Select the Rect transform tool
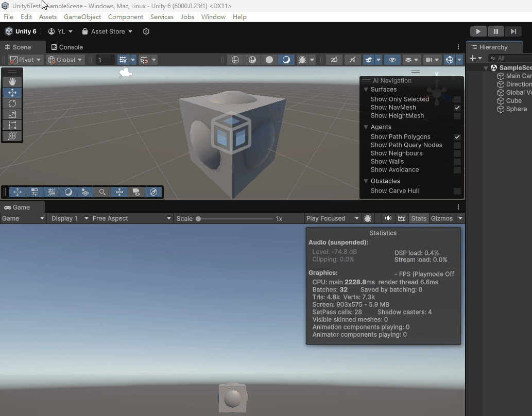The image size is (532, 416). (12, 125)
